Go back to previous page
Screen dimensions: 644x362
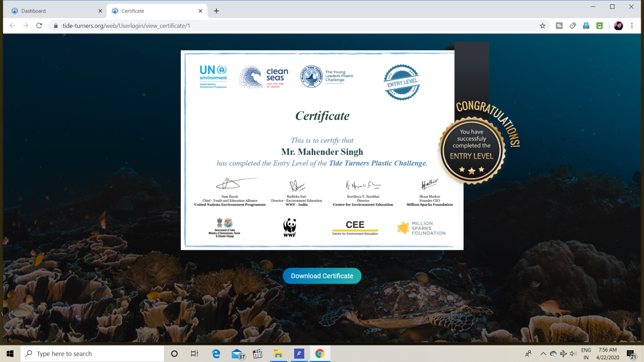tap(12, 25)
